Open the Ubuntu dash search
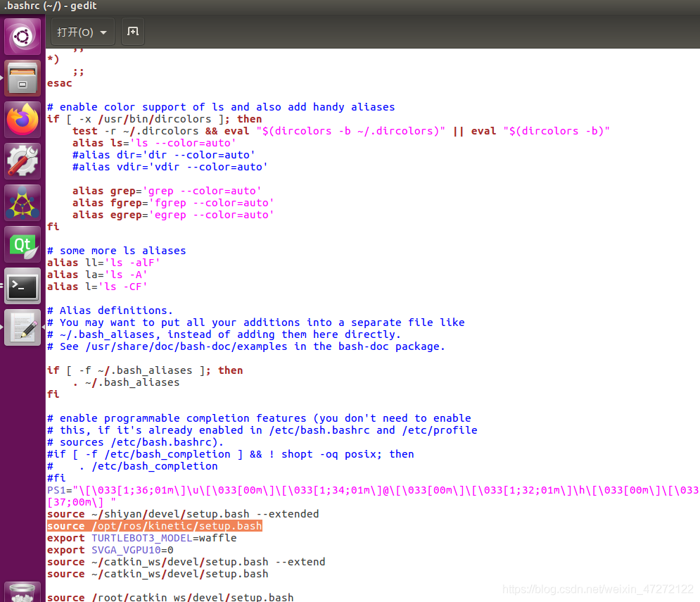Image resolution: width=700 pixels, height=602 pixels. [x=23, y=37]
